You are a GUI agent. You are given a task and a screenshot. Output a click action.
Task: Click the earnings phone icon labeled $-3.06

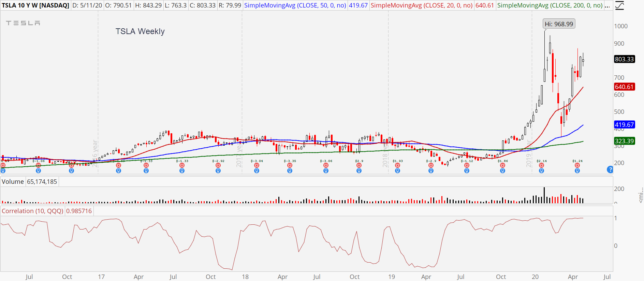[326, 165]
